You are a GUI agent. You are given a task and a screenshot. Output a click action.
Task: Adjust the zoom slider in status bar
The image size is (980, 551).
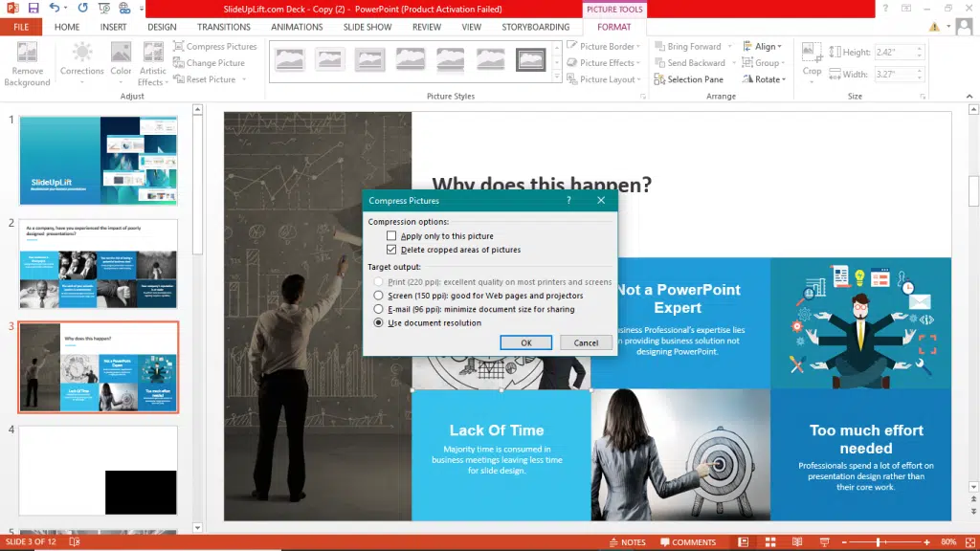(x=879, y=541)
